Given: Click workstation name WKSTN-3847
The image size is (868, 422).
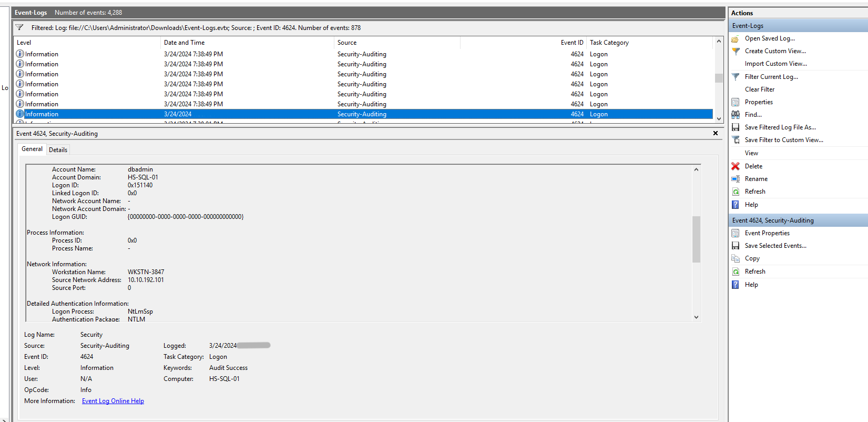Looking at the screenshot, I should coord(146,272).
